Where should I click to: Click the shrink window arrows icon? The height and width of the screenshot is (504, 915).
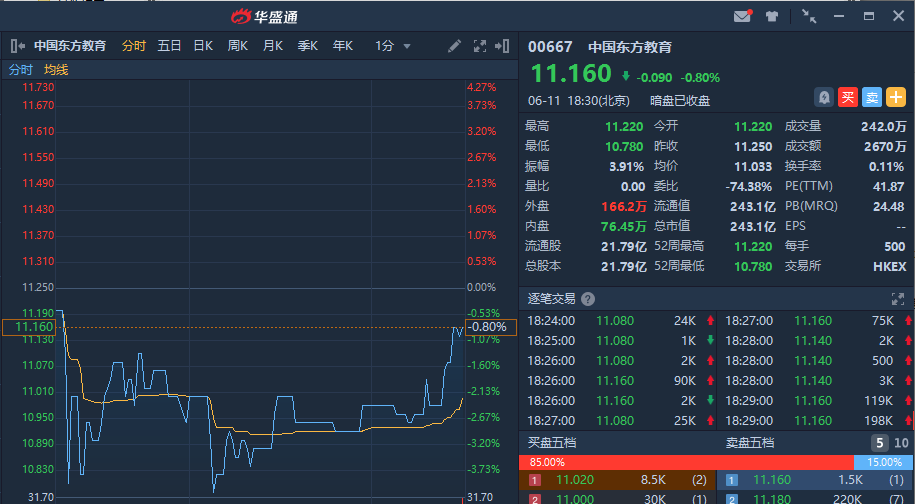coord(809,16)
